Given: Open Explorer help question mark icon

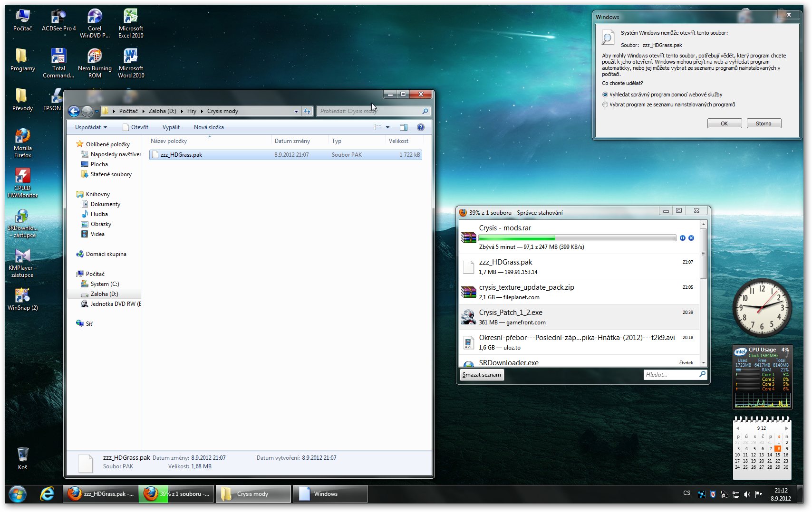Looking at the screenshot, I should (421, 127).
